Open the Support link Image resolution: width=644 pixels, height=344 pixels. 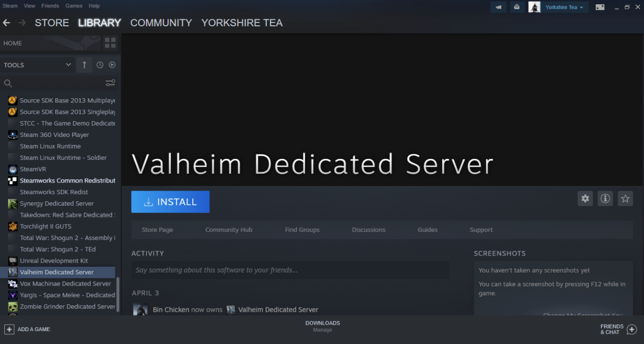pyautogui.click(x=481, y=230)
